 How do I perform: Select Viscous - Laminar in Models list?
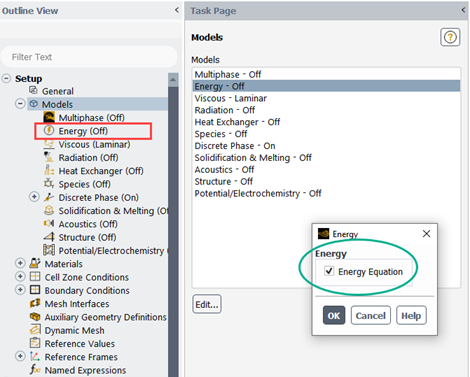(326, 98)
